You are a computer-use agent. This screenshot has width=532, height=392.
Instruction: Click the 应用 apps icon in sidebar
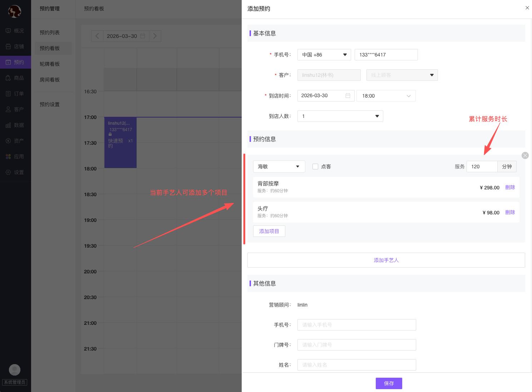coord(8,157)
